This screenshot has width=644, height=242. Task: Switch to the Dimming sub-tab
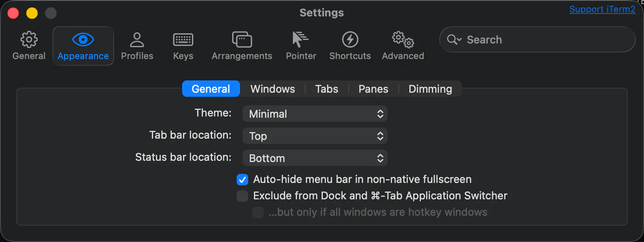pyautogui.click(x=430, y=89)
